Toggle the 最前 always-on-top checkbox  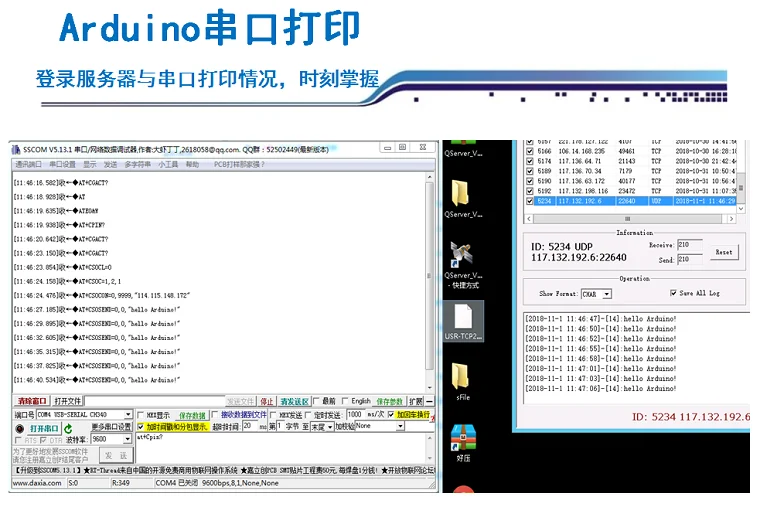click(316, 401)
